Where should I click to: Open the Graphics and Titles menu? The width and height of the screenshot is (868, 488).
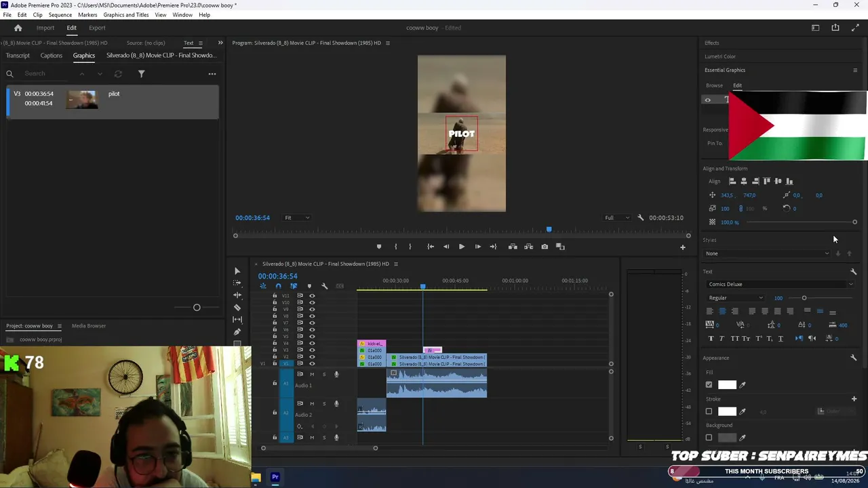(126, 15)
